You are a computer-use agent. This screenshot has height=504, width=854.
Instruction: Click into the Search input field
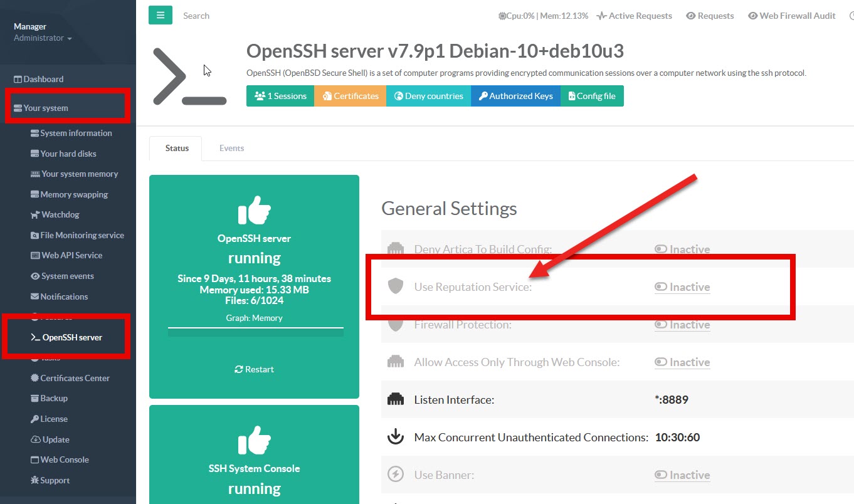coord(251,16)
